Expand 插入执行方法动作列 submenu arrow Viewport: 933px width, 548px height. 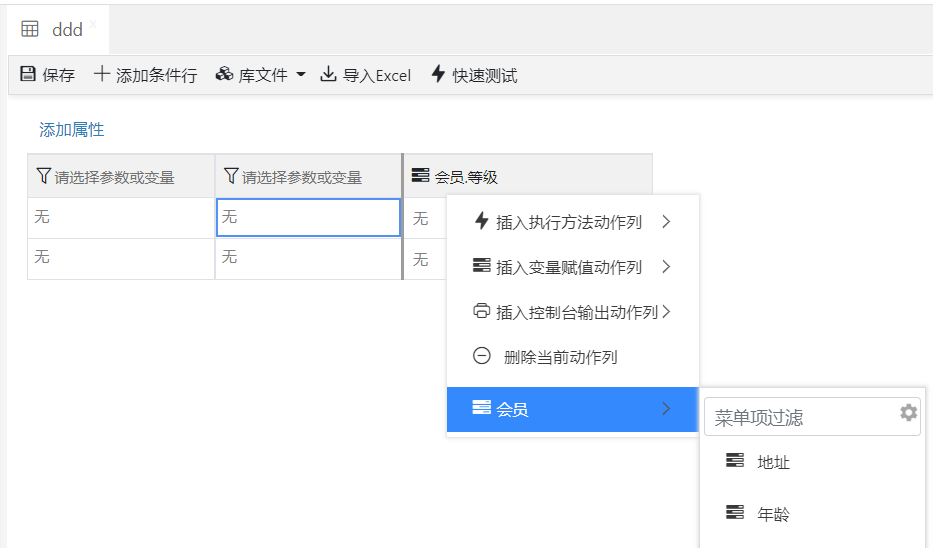[666, 222]
